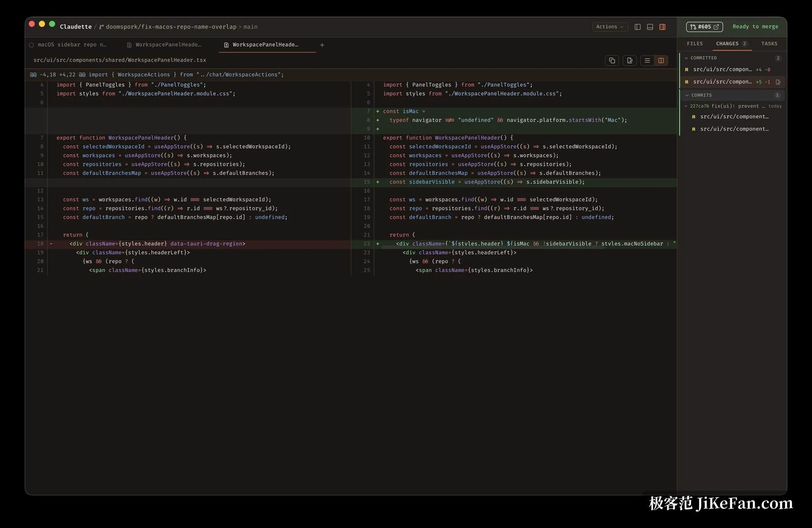Image resolution: width=812 pixels, height=528 pixels.
Task: Click edit icon on +5 -1 file row
Action: (x=778, y=82)
